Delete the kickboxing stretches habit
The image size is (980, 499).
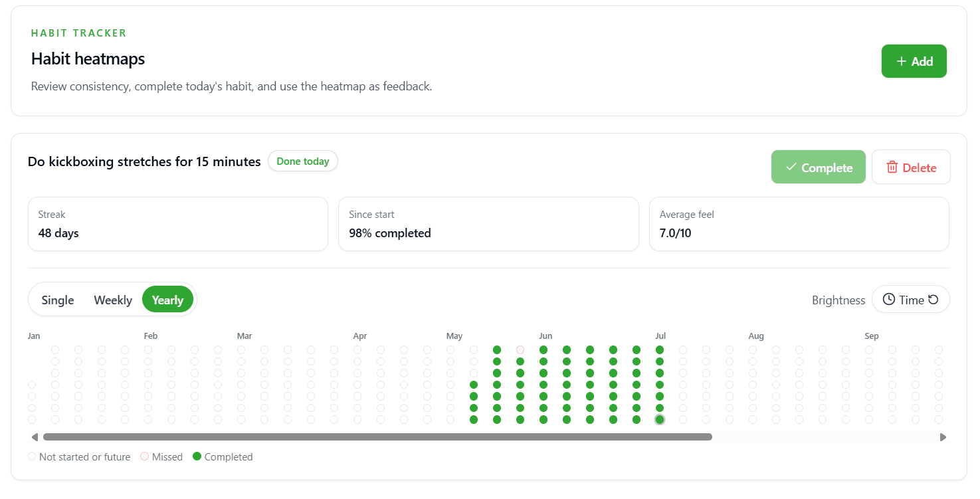[911, 167]
